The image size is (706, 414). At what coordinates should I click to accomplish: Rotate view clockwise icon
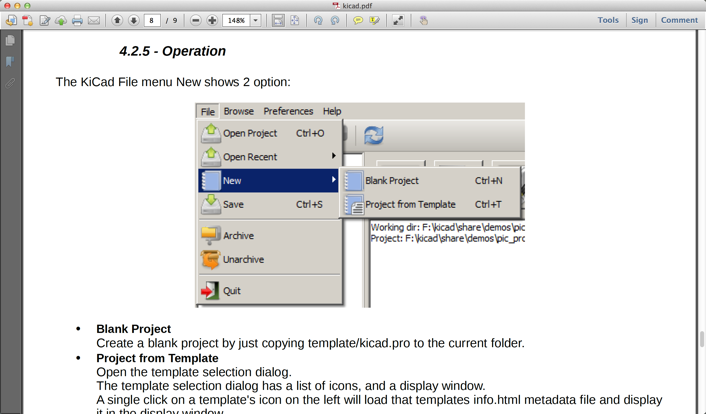[335, 20]
